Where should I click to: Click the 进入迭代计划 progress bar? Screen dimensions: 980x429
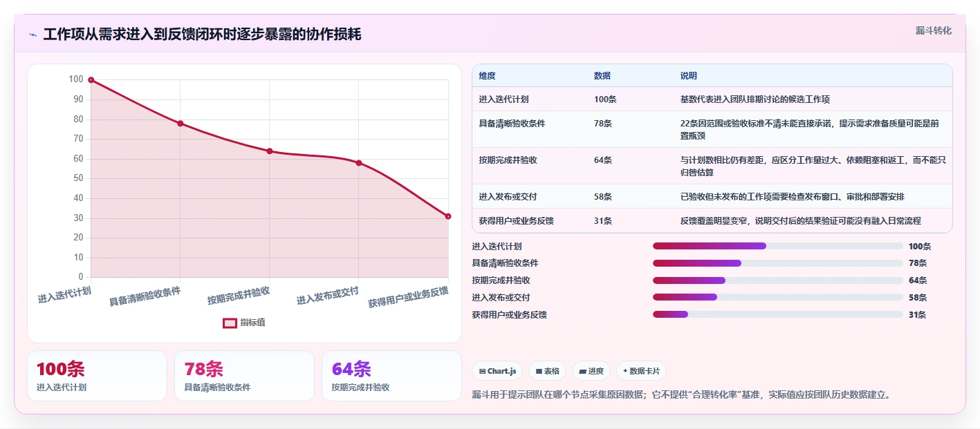778,246
